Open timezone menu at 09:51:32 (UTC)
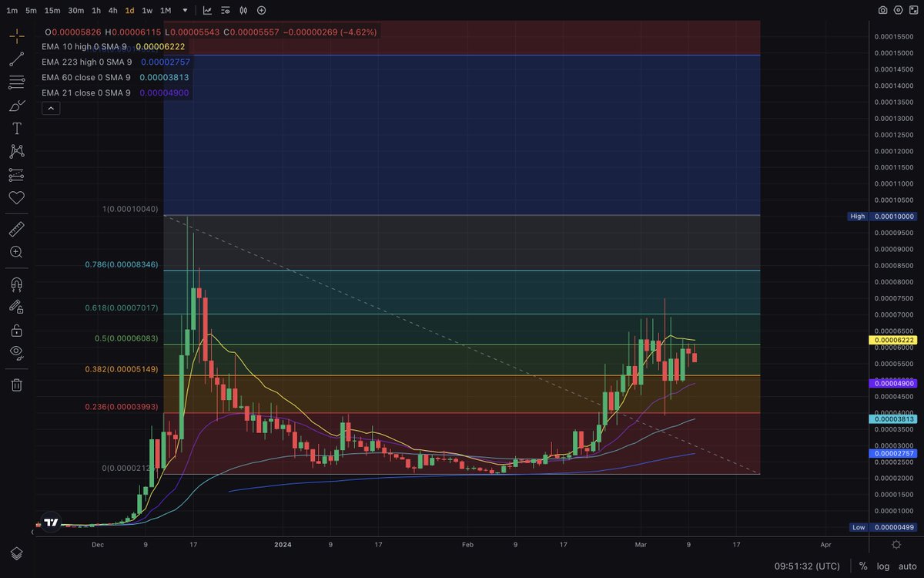 (808, 566)
